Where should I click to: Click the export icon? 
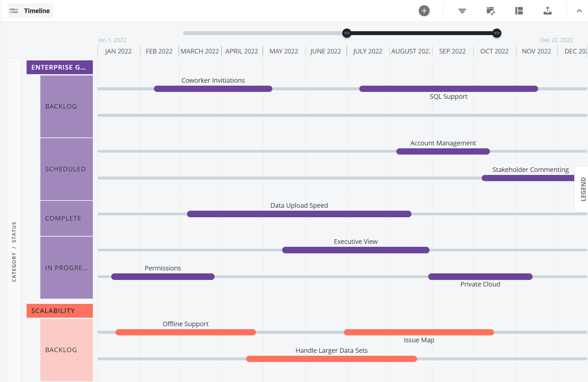pyautogui.click(x=547, y=11)
